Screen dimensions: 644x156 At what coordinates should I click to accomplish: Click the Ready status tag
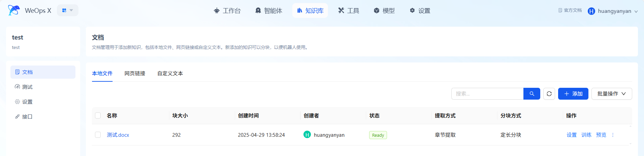point(378,135)
